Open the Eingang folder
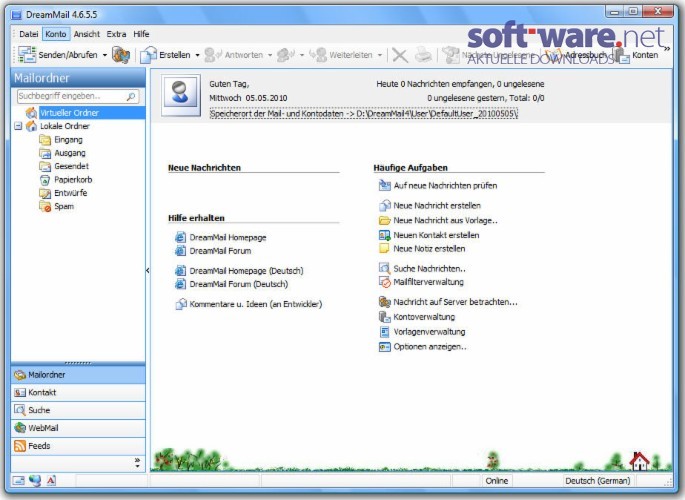This screenshot has width=685, height=500. click(x=68, y=140)
